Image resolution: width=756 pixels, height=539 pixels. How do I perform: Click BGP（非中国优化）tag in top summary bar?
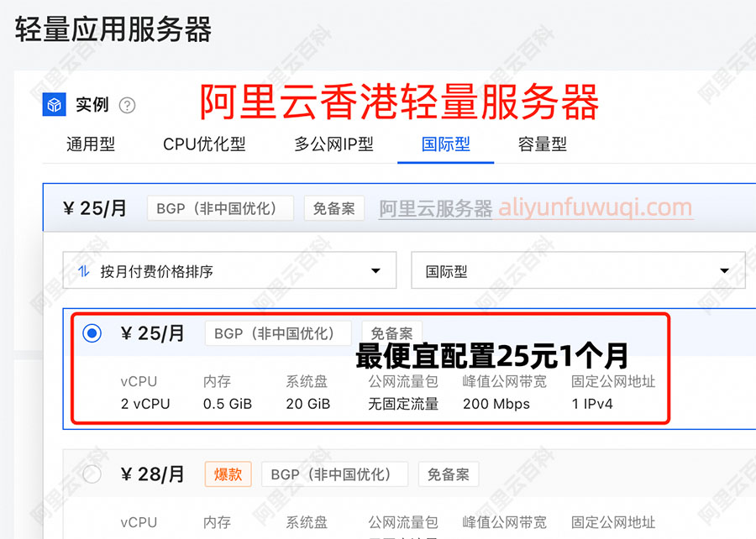(x=220, y=208)
